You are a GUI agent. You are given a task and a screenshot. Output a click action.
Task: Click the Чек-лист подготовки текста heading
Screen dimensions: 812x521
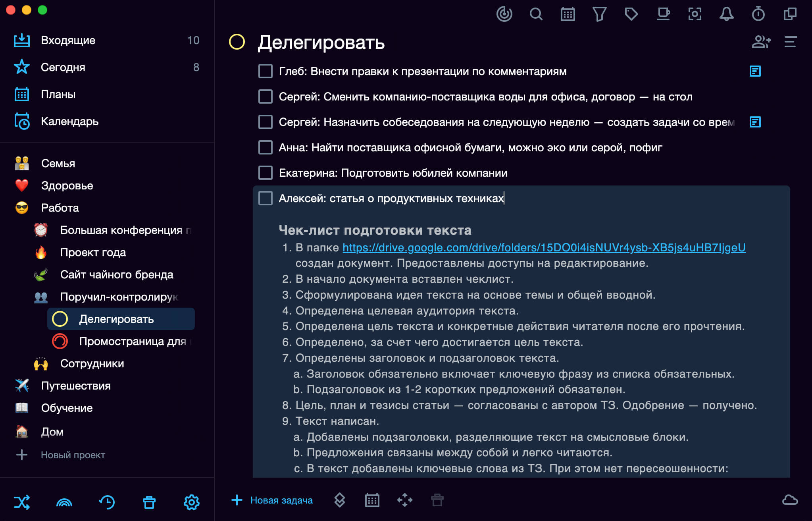tap(375, 230)
